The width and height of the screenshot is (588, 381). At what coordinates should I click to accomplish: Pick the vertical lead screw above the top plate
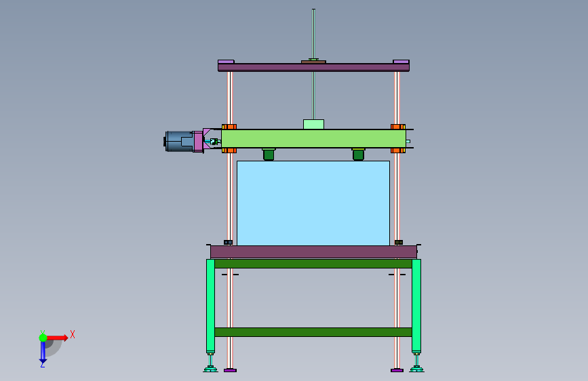tap(313, 34)
